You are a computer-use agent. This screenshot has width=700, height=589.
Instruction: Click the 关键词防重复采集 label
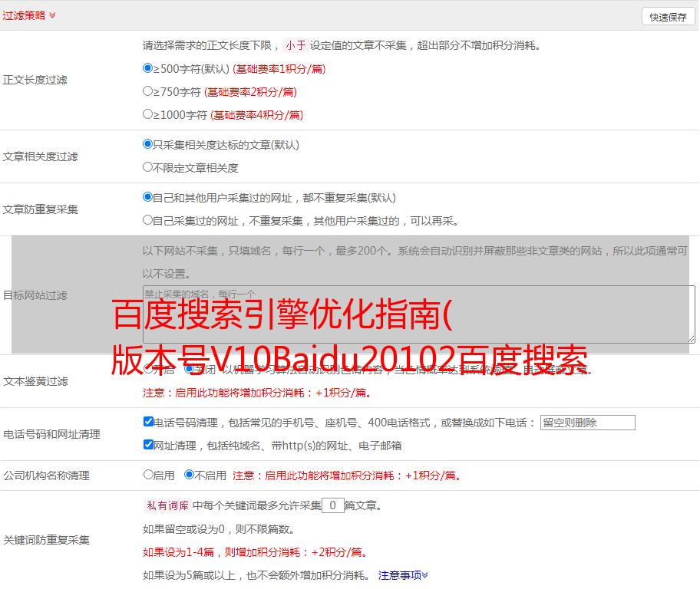46,541
